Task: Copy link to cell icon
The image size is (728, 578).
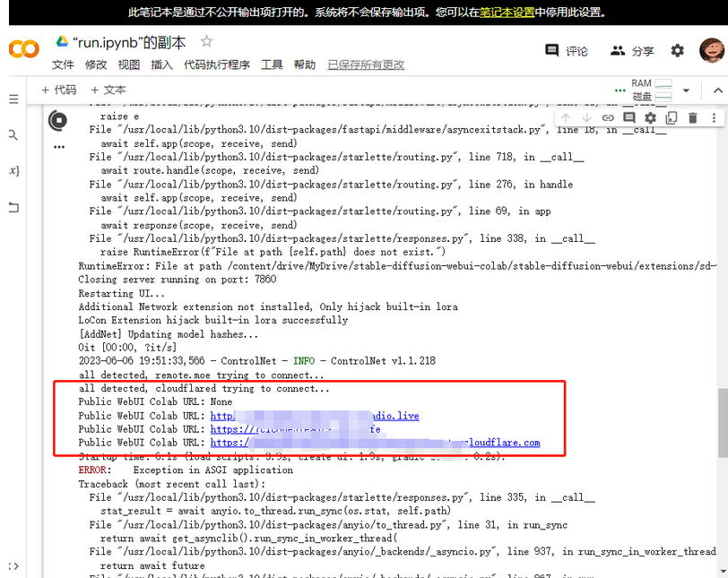Action: coord(608,117)
